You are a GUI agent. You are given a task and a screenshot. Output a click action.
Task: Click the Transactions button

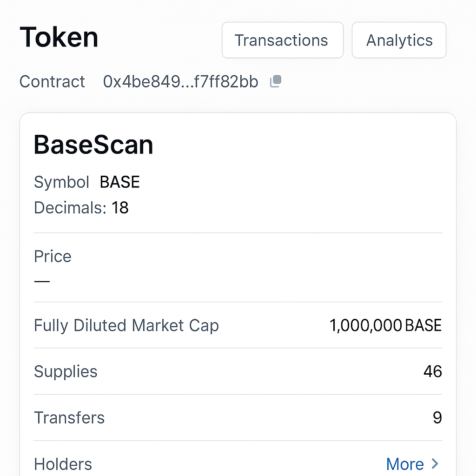(282, 40)
